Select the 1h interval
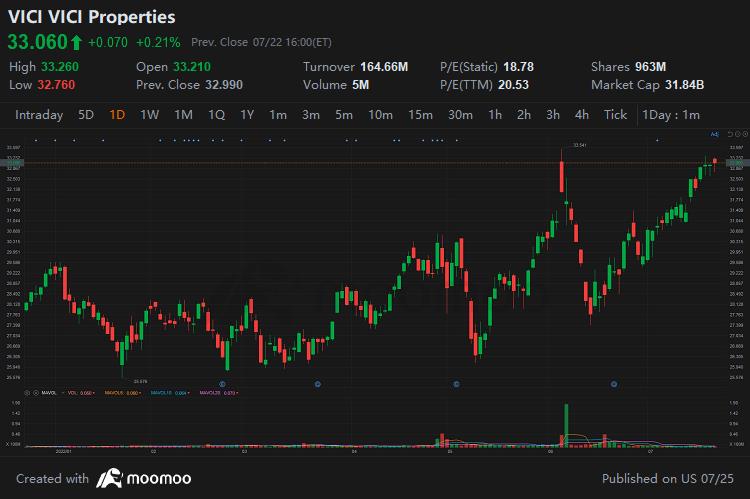Screen dimensions: 750x499 [495, 115]
